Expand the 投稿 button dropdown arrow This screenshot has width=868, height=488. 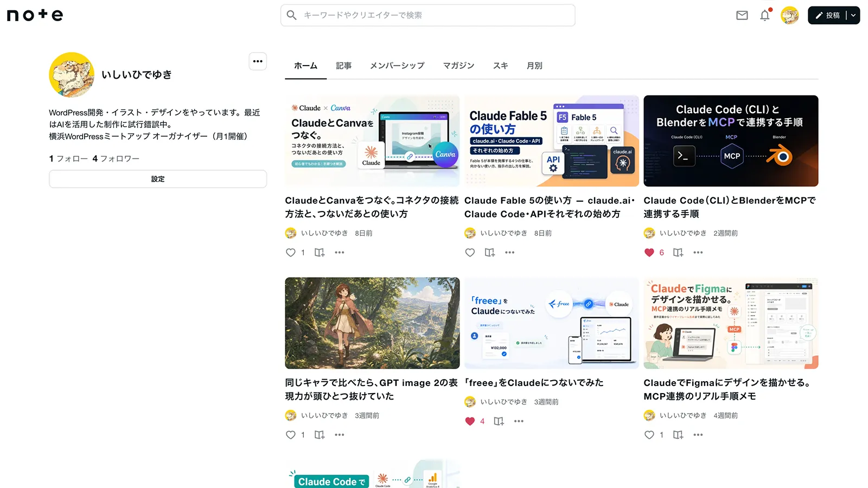click(x=853, y=15)
